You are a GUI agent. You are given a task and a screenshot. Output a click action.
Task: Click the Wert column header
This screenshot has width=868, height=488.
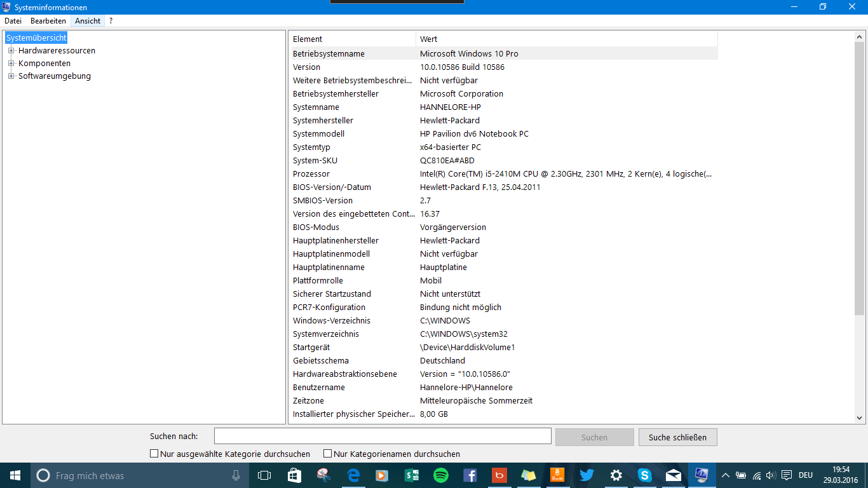click(567, 39)
